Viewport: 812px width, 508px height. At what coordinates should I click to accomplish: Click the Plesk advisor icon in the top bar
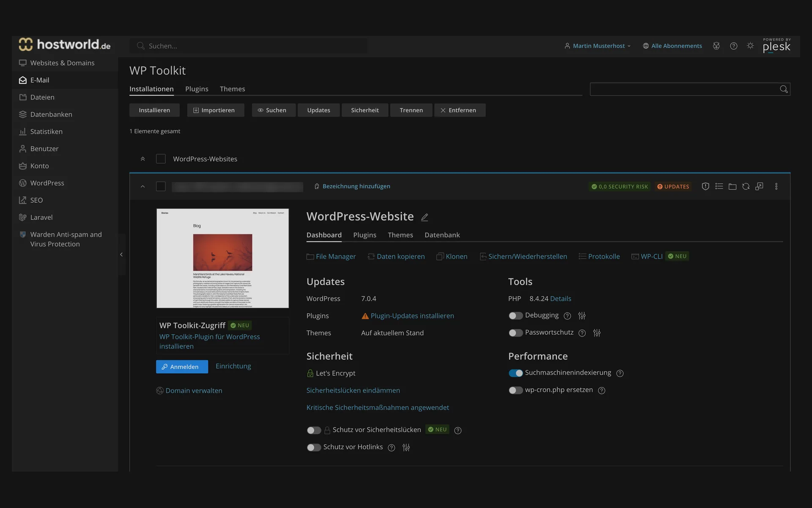[716, 46]
